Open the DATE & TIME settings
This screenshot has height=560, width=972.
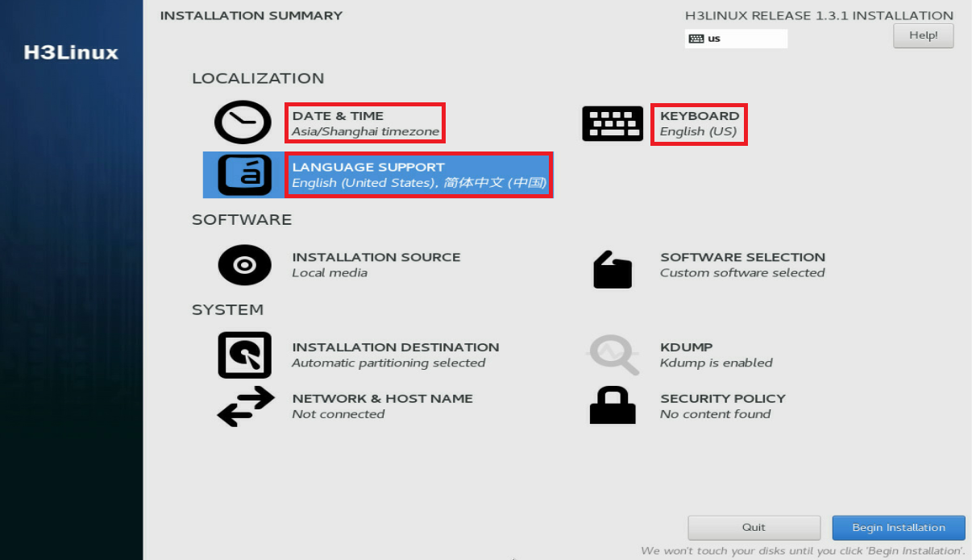point(338,116)
